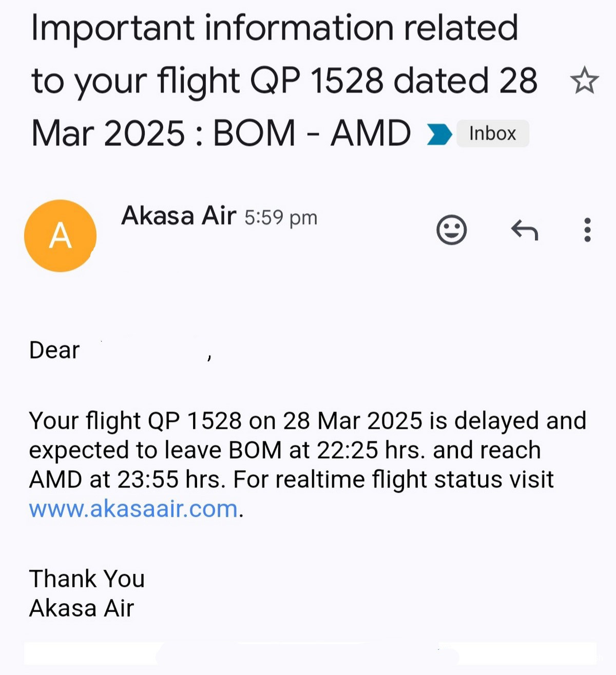Star this Akasa Air email
Image resolution: width=616 pixels, height=675 pixels.
584,81
